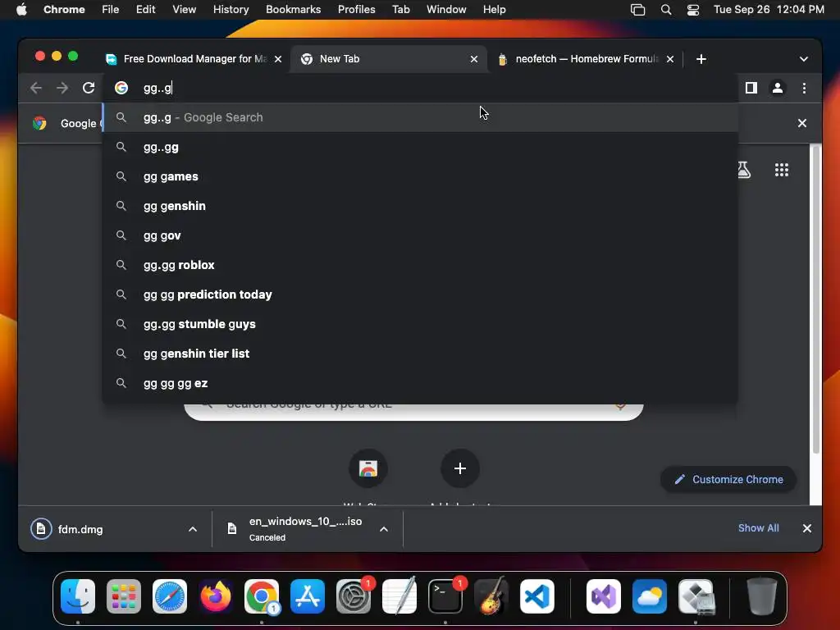Open TextEdit in the Dock
The height and width of the screenshot is (630, 840).
pyautogui.click(x=399, y=596)
